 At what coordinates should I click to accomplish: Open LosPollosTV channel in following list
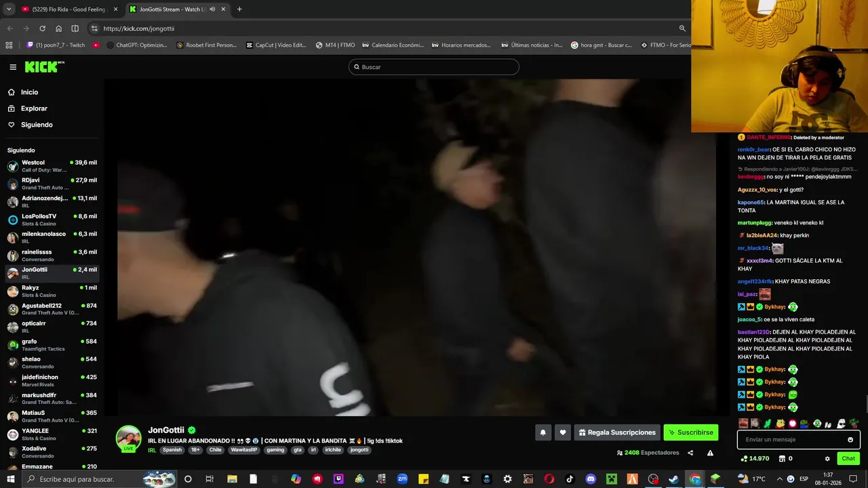point(52,220)
